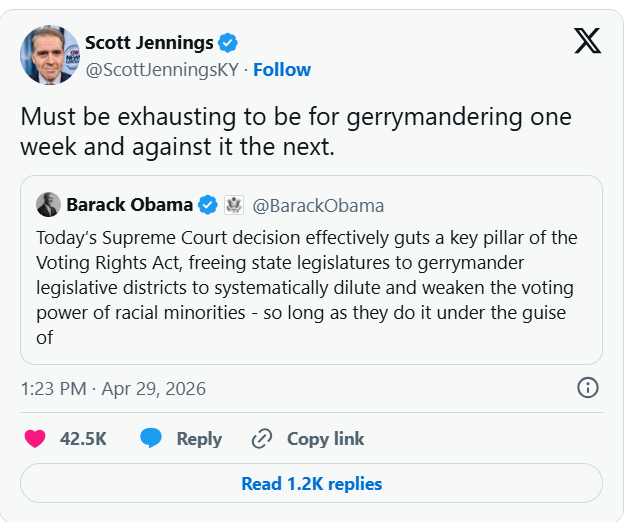Like the tweet with heart icon

click(x=35, y=438)
